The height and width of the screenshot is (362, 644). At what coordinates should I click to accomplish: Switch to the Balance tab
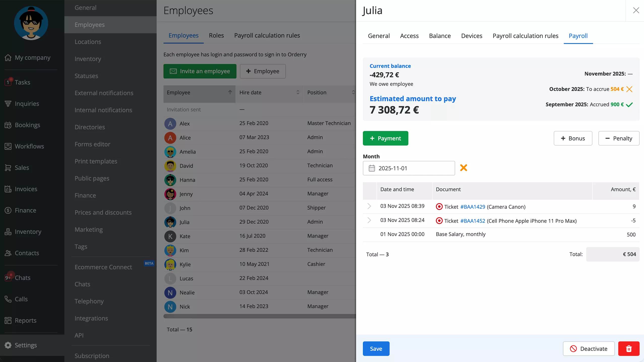tap(440, 36)
